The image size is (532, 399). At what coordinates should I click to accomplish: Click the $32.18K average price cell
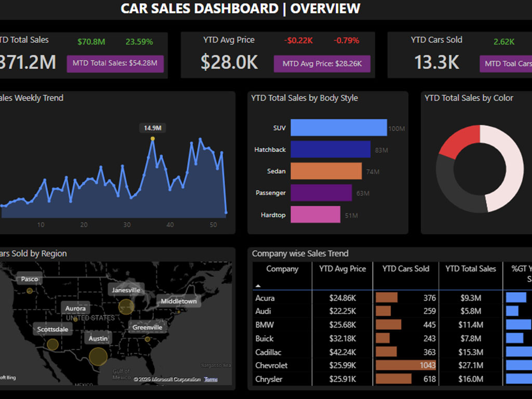pos(343,339)
